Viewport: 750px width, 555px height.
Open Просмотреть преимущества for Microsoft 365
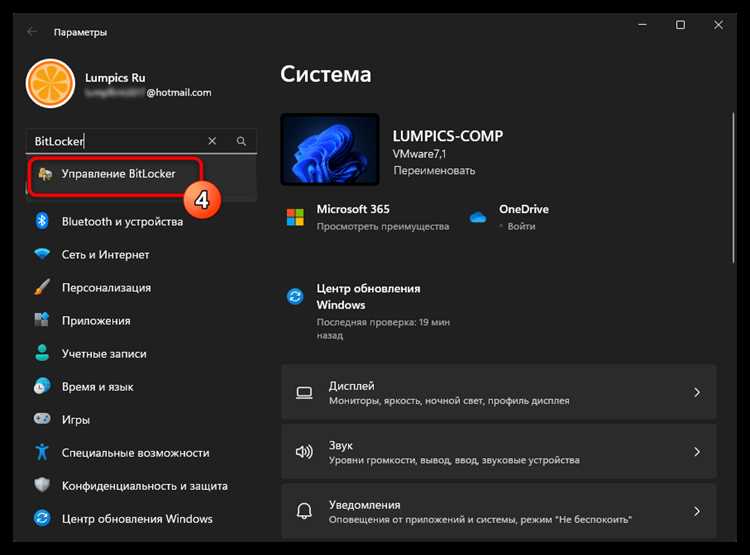tap(383, 226)
